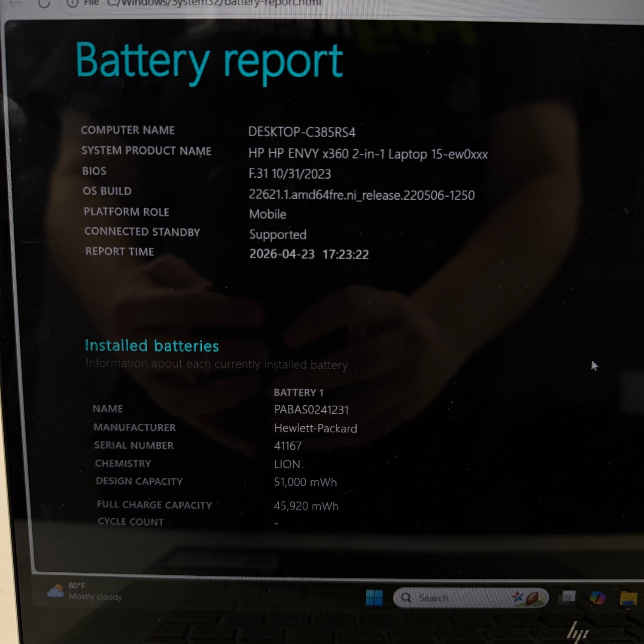Click the 'REPORT TIME' label
Screen dimensions: 644x644
(120, 252)
